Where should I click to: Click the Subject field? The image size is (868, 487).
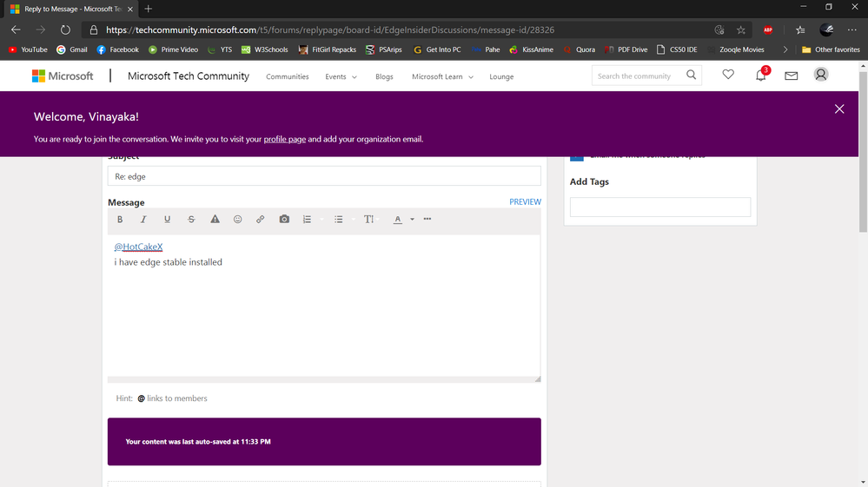324,176
